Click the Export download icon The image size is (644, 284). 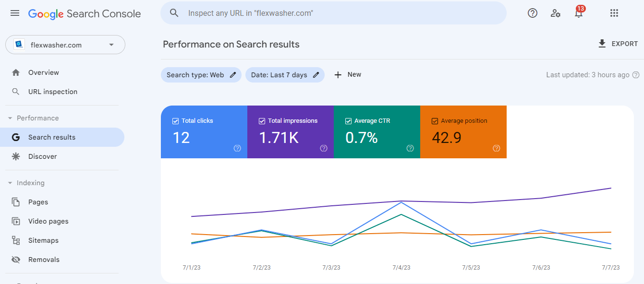602,44
